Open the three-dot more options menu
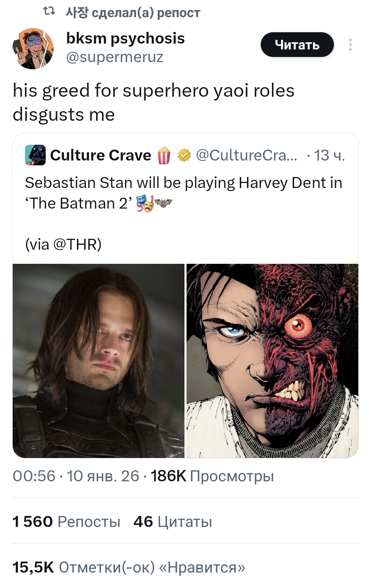The image size is (371, 588). point(350,45)
